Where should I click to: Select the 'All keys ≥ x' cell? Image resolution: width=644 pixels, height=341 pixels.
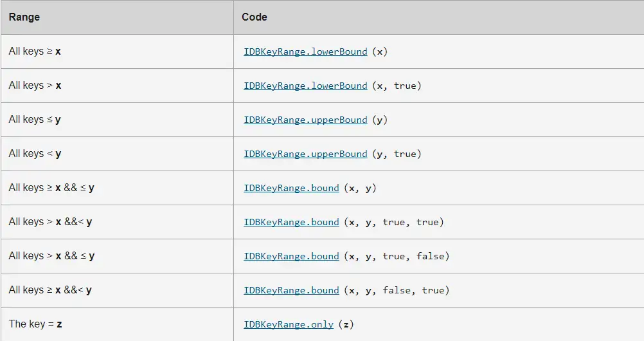(x=117, y=51)
